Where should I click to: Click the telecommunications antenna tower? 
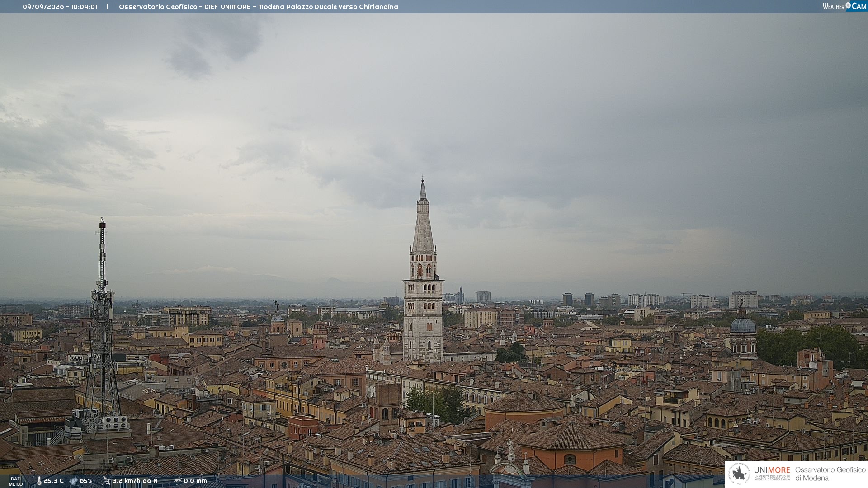[102, 325]
